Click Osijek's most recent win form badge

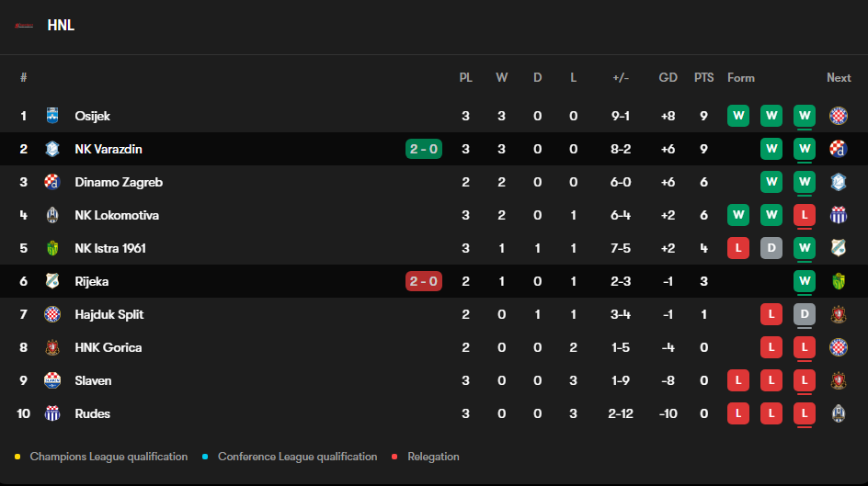(805, 116)
